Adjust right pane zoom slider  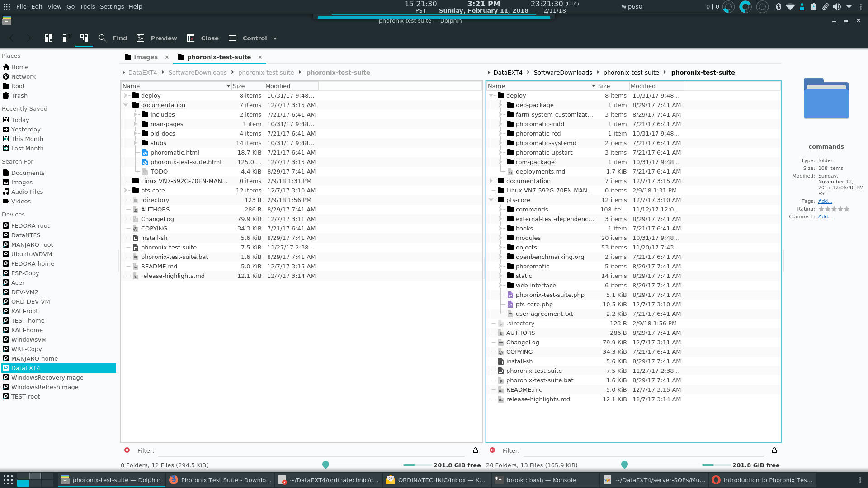(x=624, y=465)
